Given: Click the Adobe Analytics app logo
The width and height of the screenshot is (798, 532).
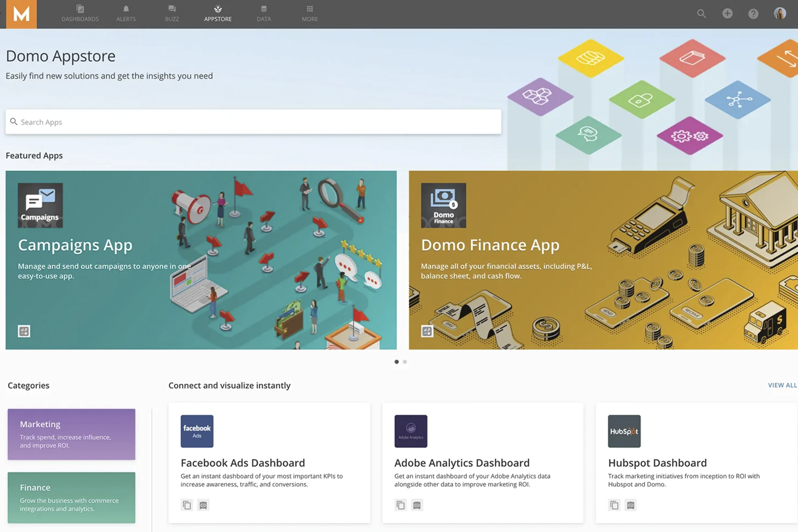Looking at the screenshot, I should click(x=411, y=431).
